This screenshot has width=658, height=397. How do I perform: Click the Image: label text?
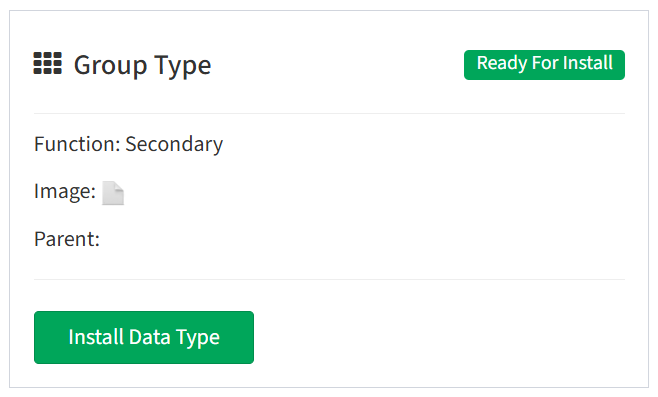point(65,192)
